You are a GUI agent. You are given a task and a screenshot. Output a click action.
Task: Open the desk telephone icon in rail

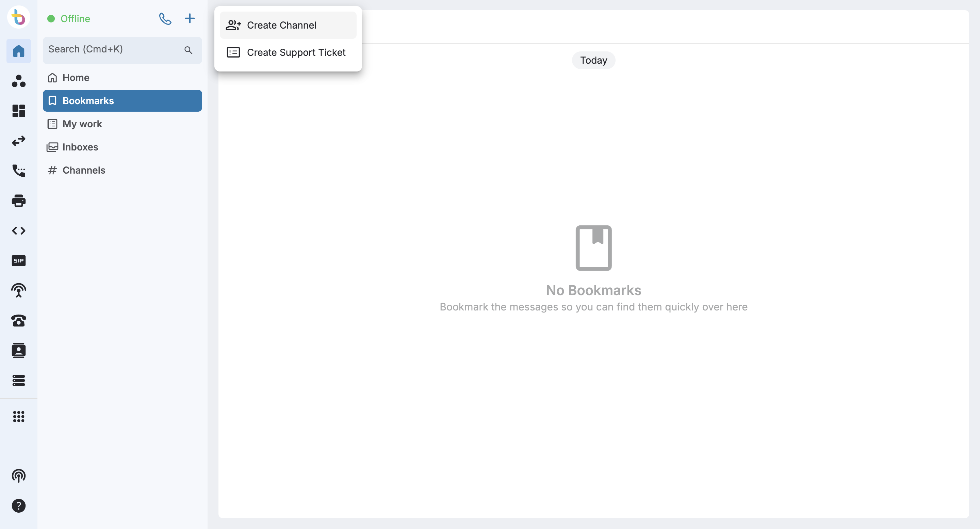[x=19, y=320]
